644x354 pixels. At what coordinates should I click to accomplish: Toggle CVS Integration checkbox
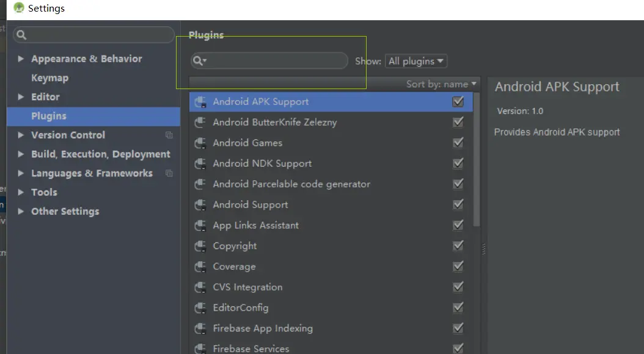458,287
